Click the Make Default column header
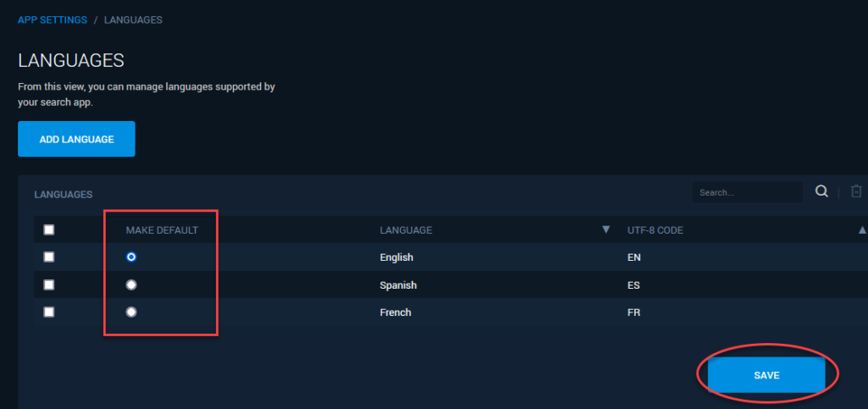 pos(162,230)
